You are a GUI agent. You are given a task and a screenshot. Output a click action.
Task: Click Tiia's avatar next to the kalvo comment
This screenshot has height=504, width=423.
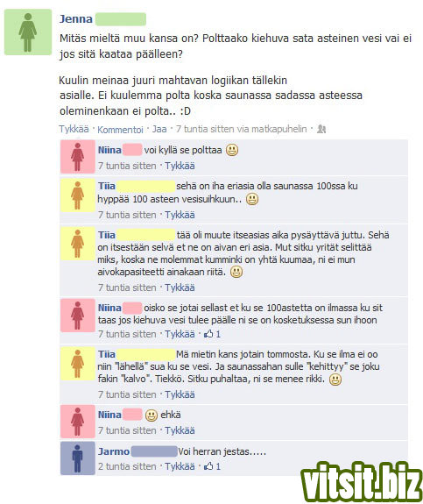pos(78,364)
